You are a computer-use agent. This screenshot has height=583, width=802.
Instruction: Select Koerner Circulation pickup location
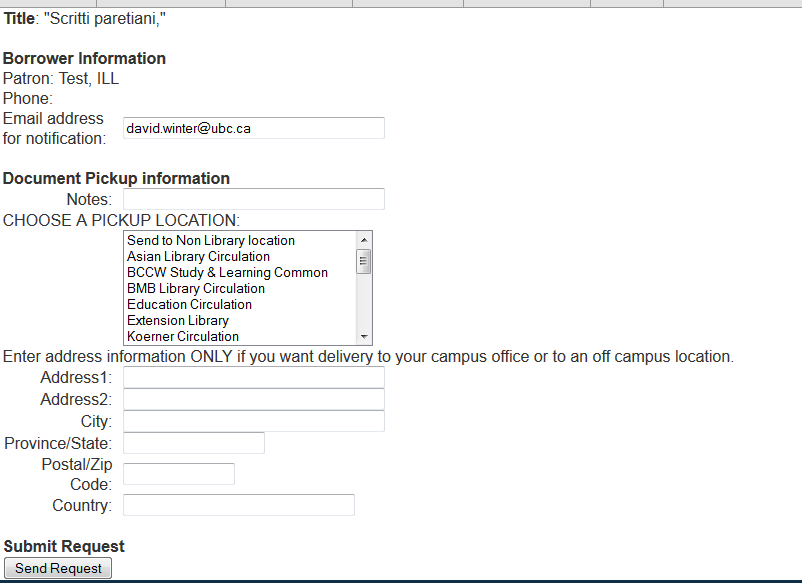point(183,337)
